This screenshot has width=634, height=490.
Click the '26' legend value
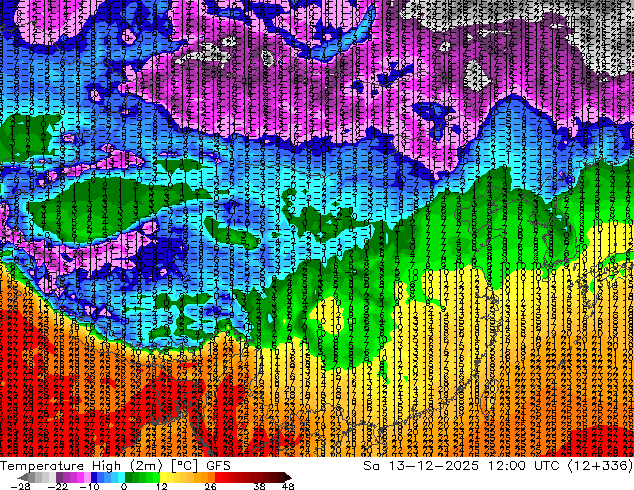tap(210, 486)
